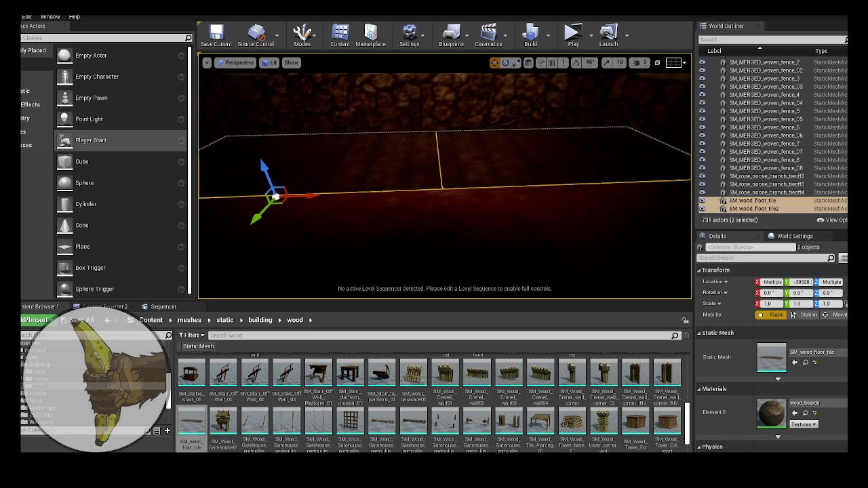Reset the wood_boards material to default
Screen dimensions: 868x488
pos(814,413)
